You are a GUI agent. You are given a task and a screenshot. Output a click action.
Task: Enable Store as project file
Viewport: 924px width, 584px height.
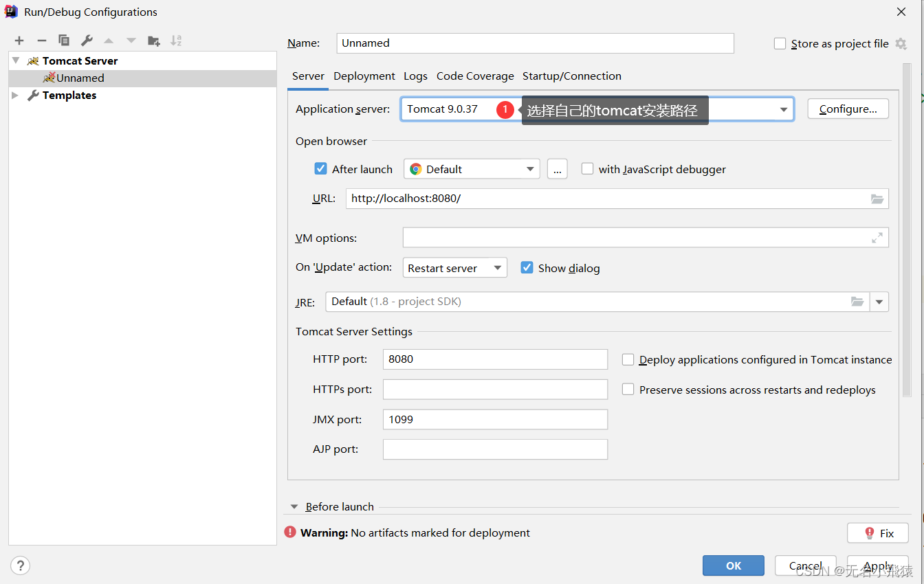(x=780, y=43)
